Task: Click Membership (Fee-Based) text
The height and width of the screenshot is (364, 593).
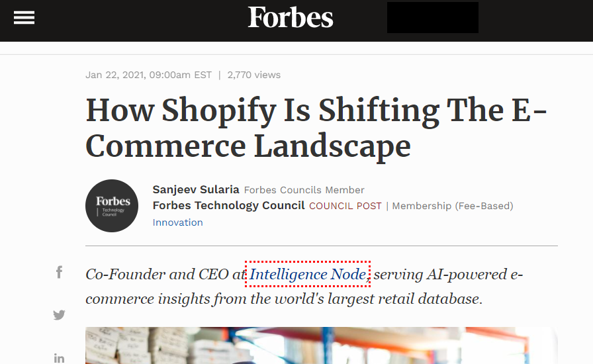Action: coord(453,206)
